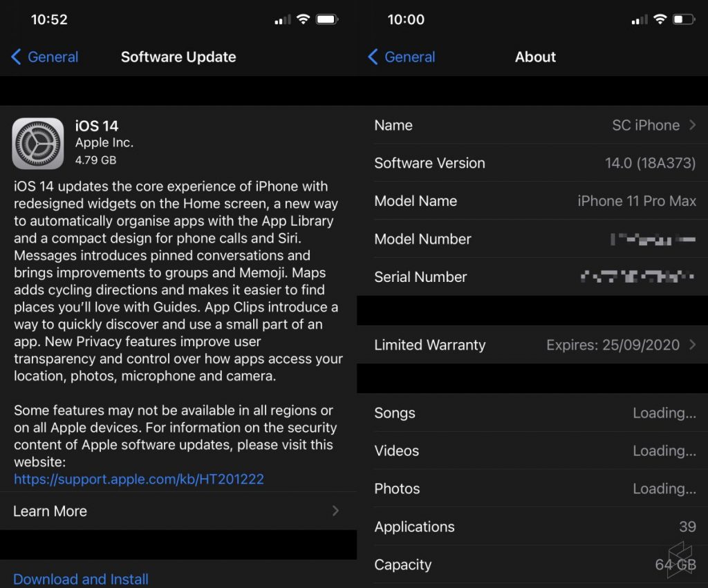Tap Download and Install
The height and width of the screenshot is (588, 708).
(81, 579)
